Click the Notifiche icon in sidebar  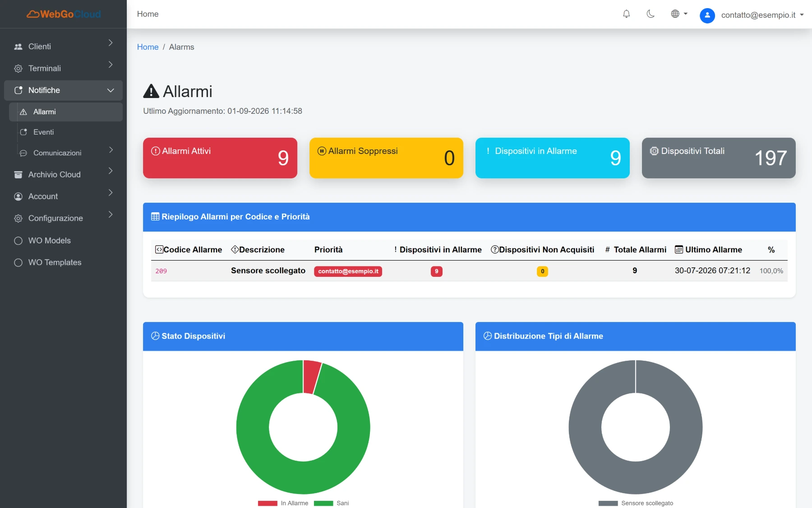point(18,90)
